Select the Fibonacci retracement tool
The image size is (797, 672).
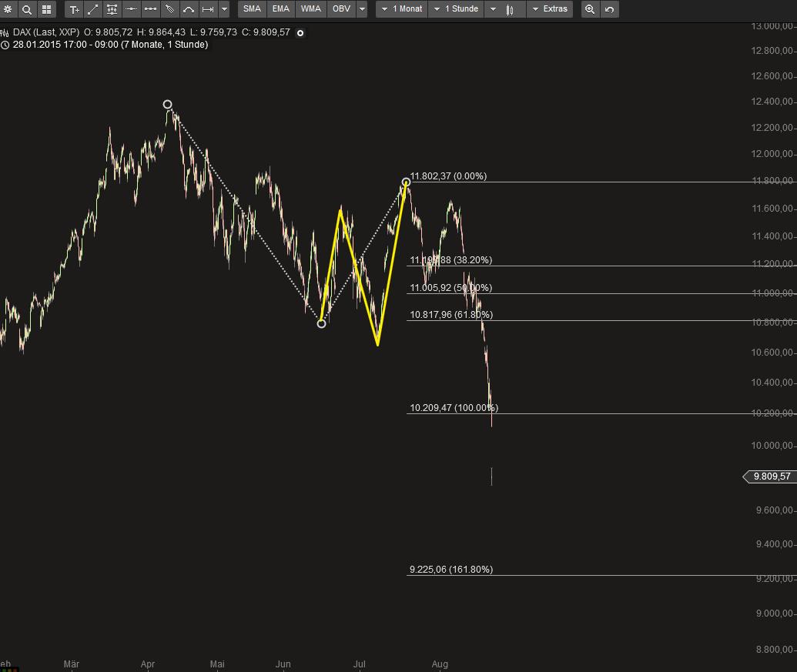coord(112,9)
